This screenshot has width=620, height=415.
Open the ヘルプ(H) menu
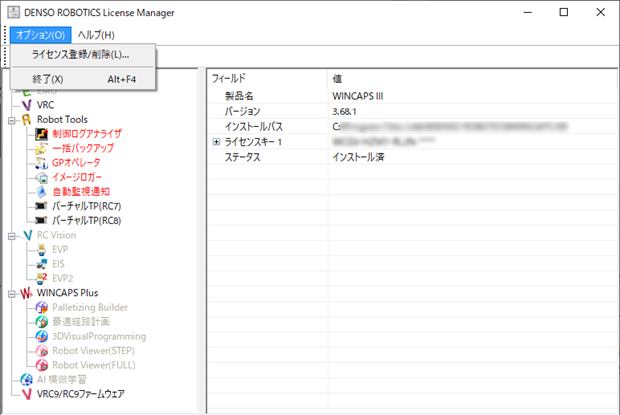(x=96, y=35)
